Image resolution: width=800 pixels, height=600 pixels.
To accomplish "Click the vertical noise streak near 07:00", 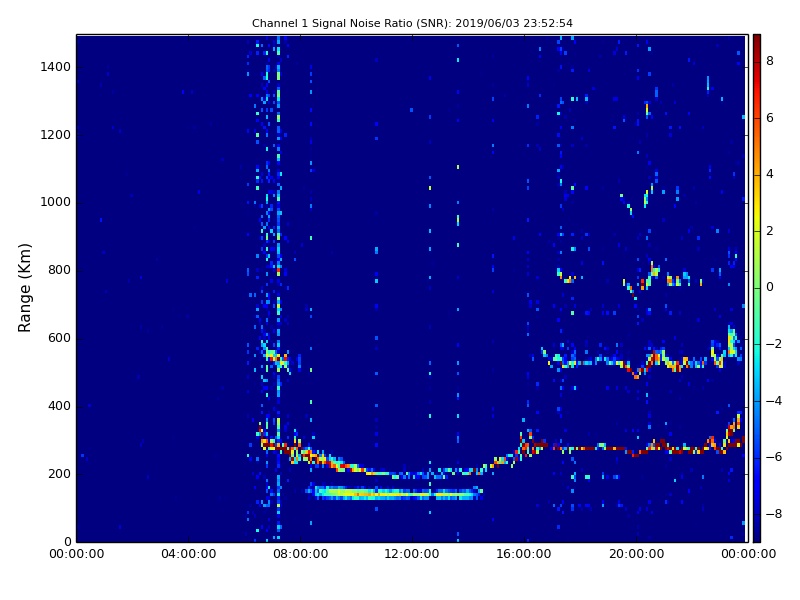I will coord(279,288).
